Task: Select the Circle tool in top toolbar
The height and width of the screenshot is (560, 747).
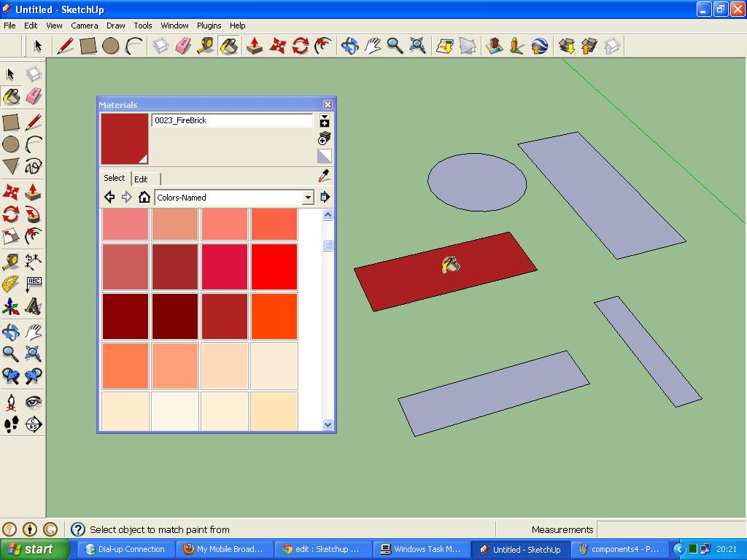Action: click(x=111, y=46)
